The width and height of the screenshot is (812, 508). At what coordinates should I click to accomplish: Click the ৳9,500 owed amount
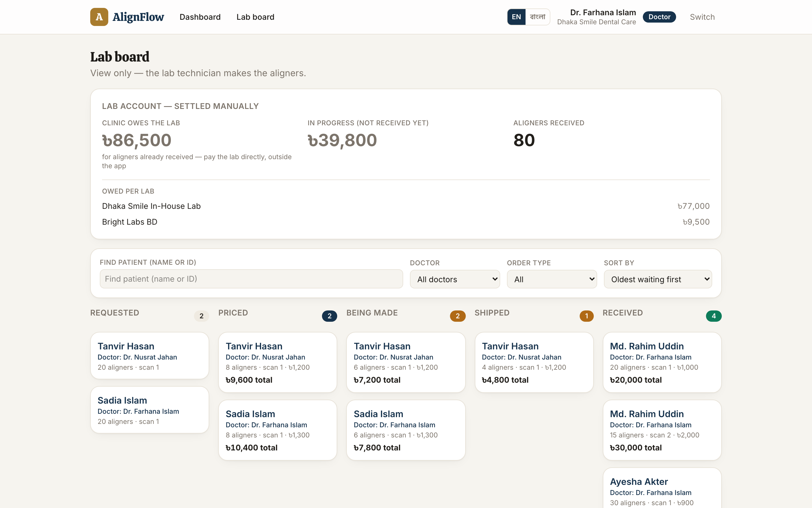click(696, 222)
